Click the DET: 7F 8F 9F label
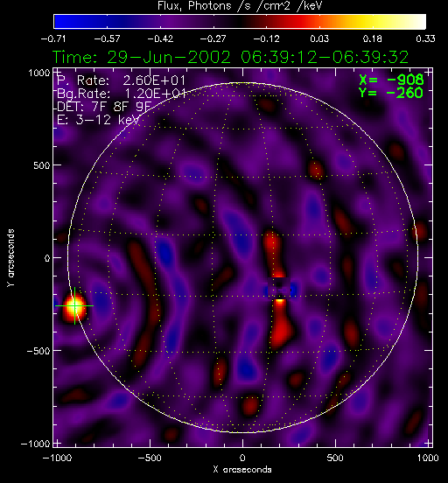 point(104,107)
